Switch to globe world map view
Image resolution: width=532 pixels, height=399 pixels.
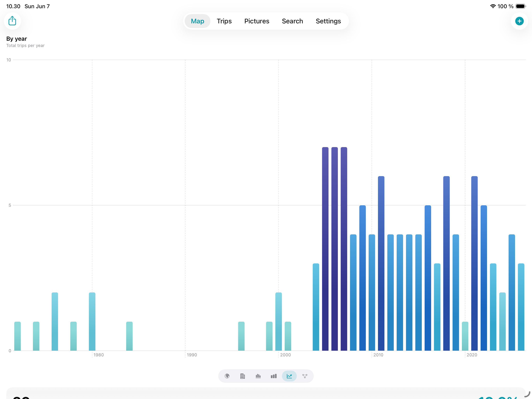(227, 376)
